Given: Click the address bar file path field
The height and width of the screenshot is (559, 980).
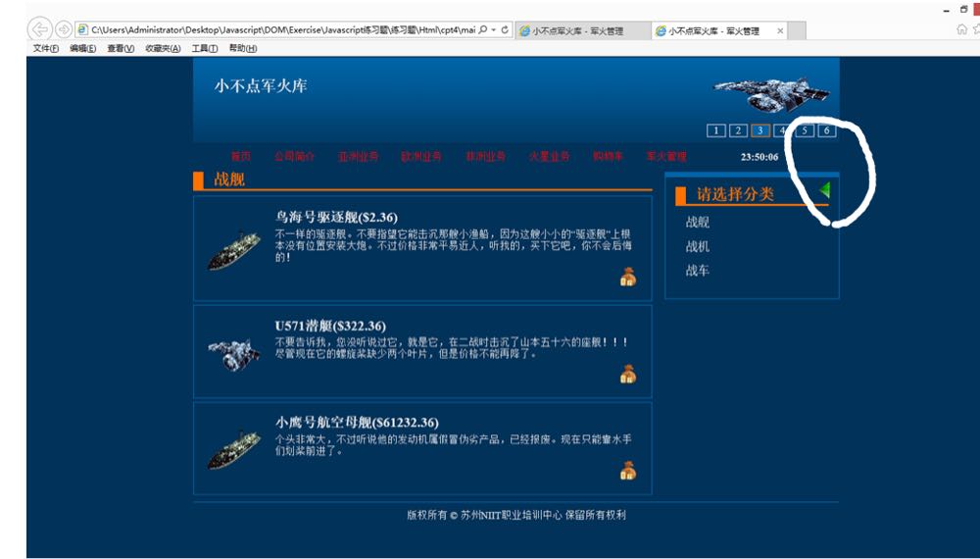Looking at the screenshot, I should (283, 29).
